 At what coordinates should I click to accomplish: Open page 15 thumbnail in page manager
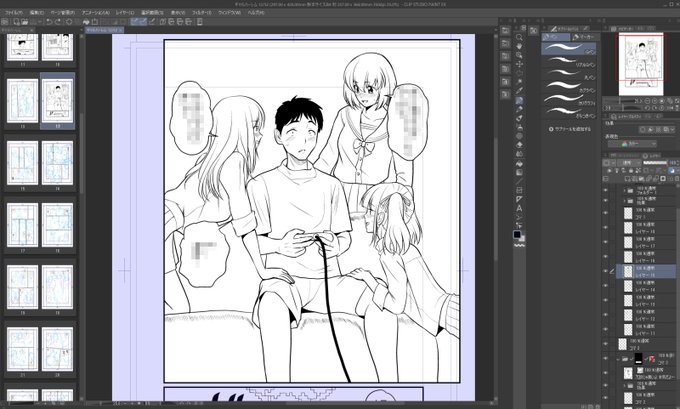pyautogui.click(x=23, y=163)
